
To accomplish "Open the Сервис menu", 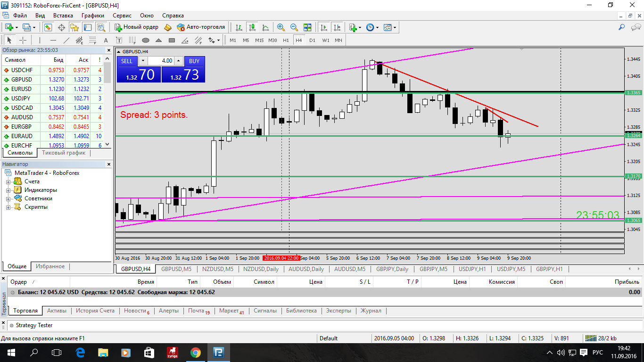I will click(x=122, y=16).
